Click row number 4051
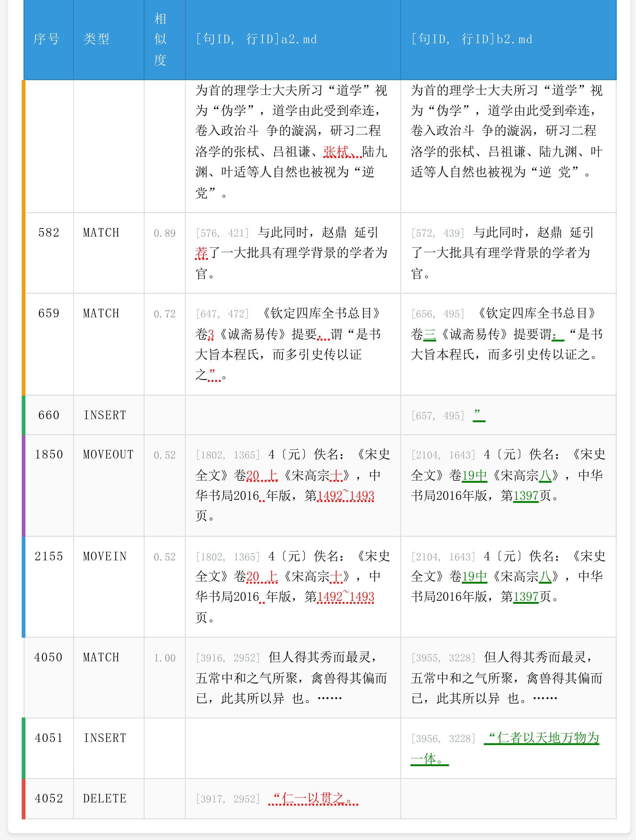The image size is (636, 840). [49, 738]
